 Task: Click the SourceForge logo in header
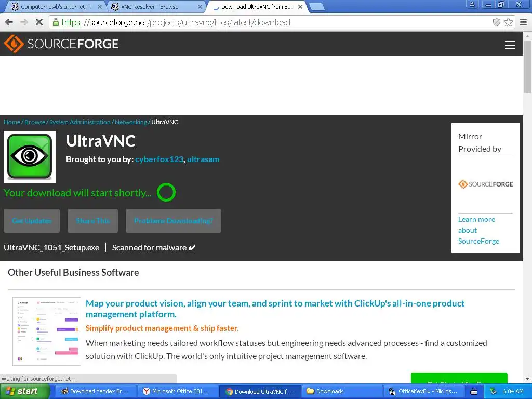(x=61, y=44)
